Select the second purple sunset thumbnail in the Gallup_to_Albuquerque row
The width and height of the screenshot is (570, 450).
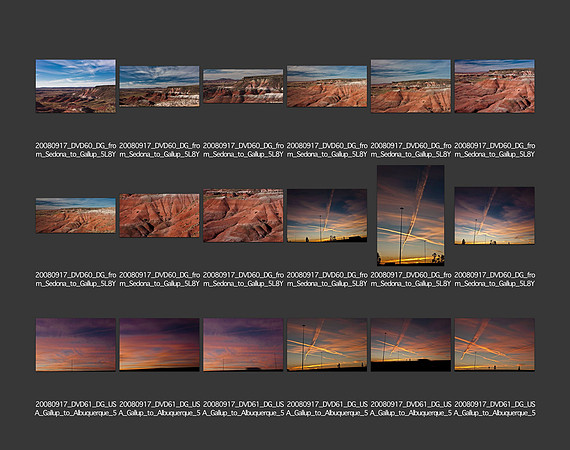coord(159,345)
